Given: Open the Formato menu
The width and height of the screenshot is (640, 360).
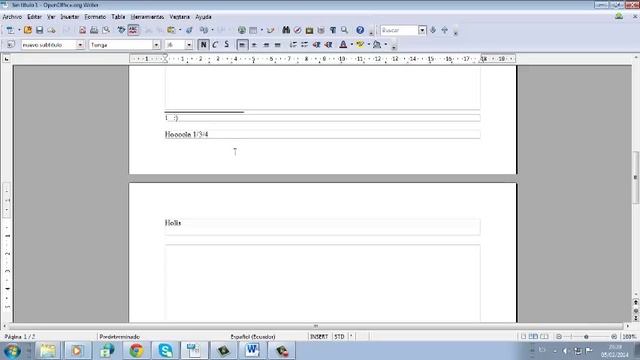Looking at the screenshot, I should [95, 17].
